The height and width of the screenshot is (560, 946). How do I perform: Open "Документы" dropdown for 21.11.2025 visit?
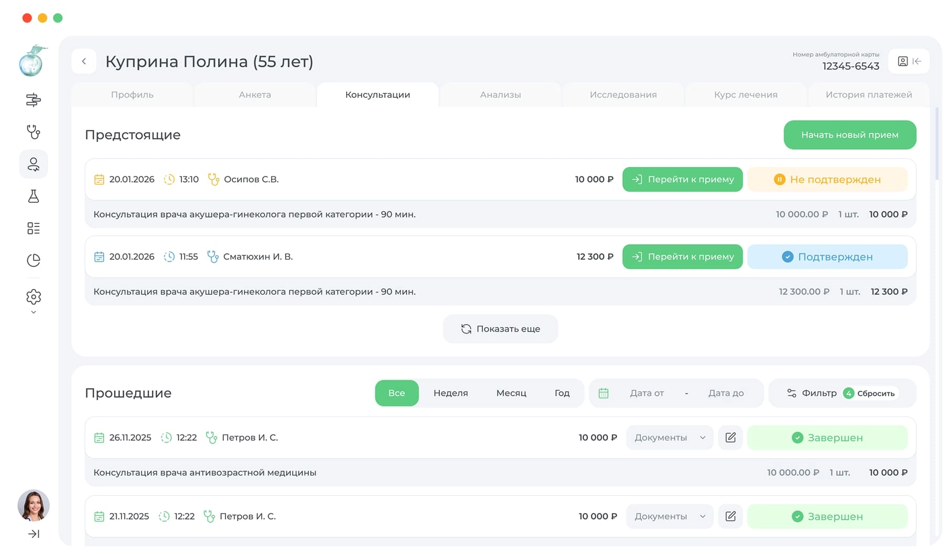tap(669, 516)
